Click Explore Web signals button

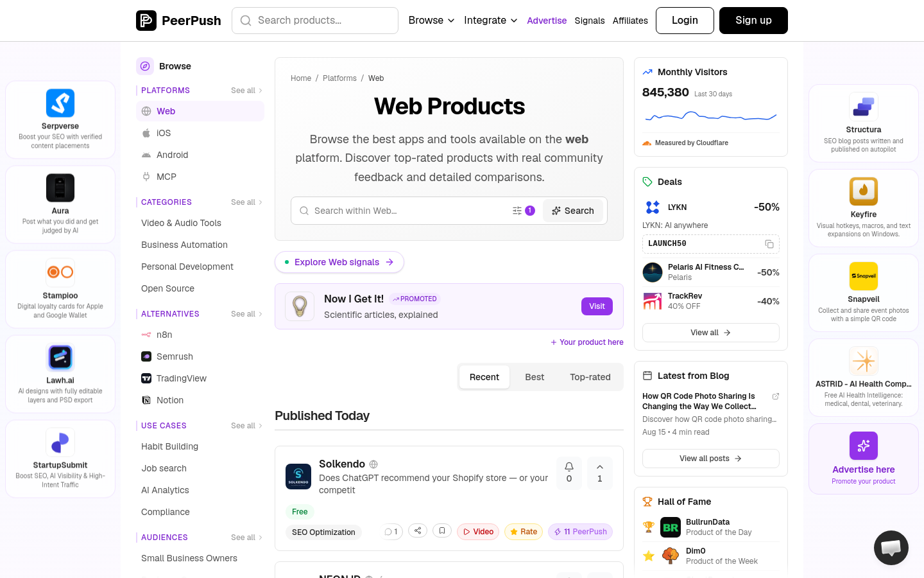tap(339, 262)
